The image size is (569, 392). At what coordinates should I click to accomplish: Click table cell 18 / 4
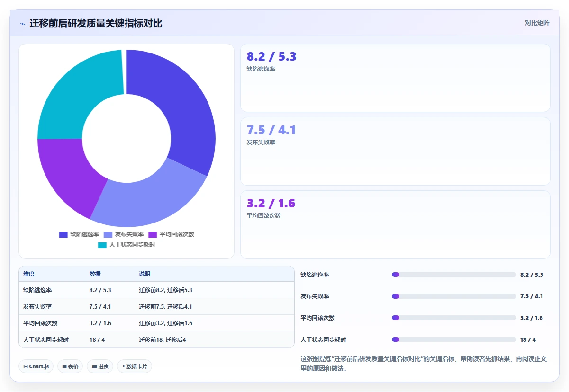tap(97, 340)
